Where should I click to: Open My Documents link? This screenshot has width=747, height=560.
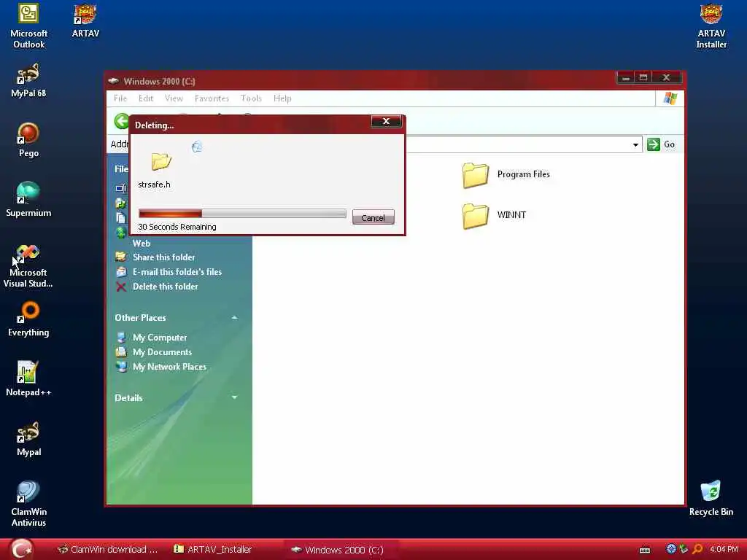click(163, 352)
